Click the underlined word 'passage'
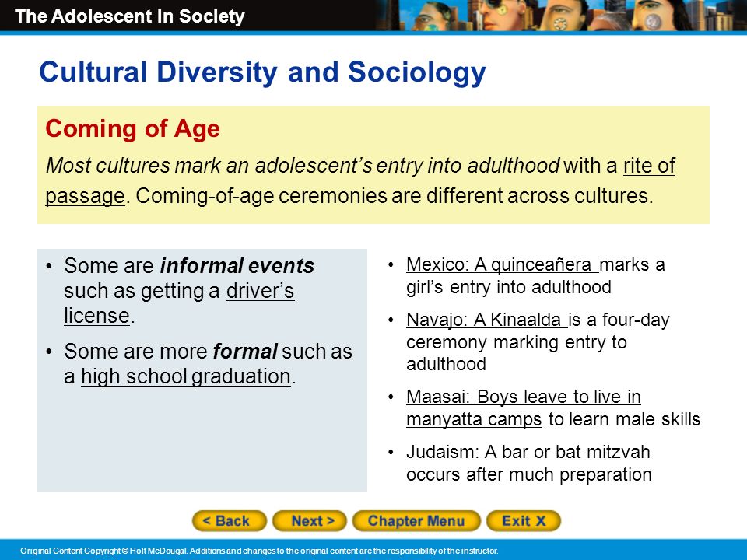Viewport: 747px width, 560px height. coord(85,196)
